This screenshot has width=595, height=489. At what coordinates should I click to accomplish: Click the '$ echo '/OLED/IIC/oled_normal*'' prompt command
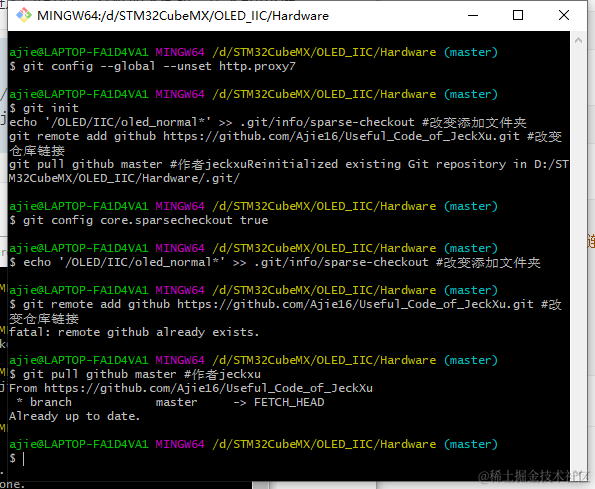point(275,263)
